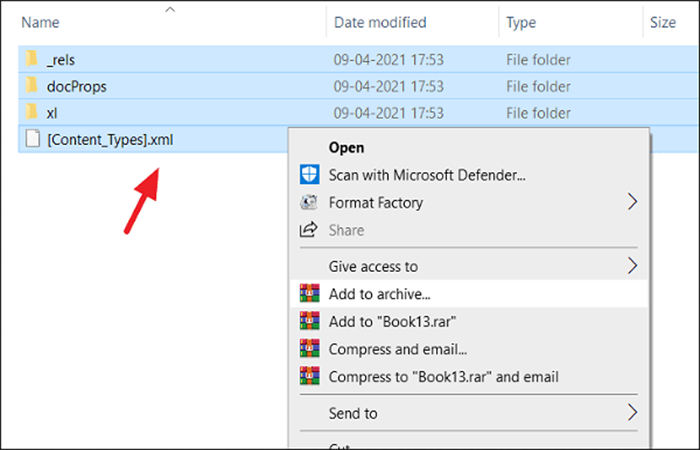Sort by the Date modified column header
Image resolution: width=700 pixels, height=450 pixels.
pos(380,22)
